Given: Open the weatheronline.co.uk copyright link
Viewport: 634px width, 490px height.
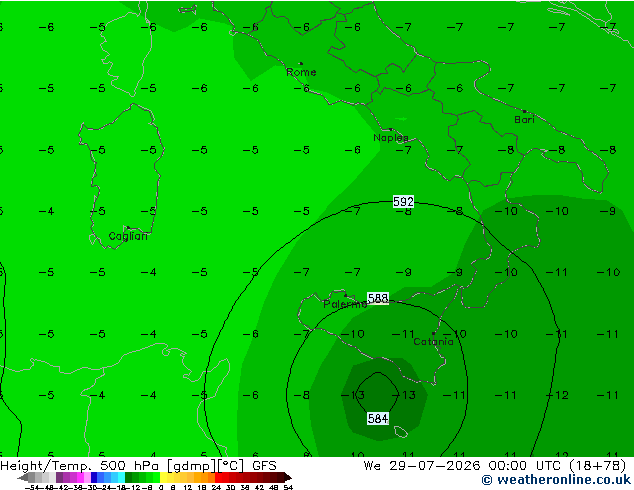Looking at the screenshot, I should (556, 480).
